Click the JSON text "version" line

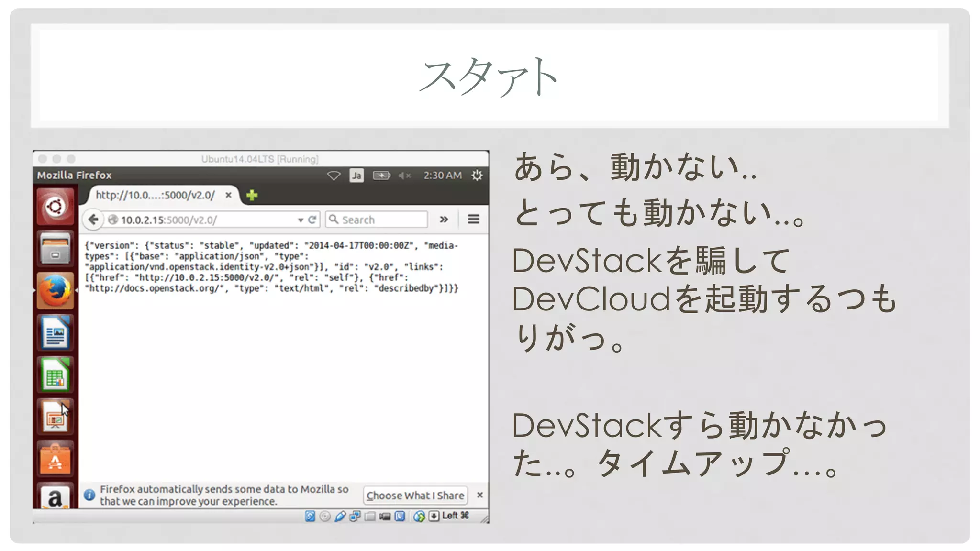coord(271,245)
